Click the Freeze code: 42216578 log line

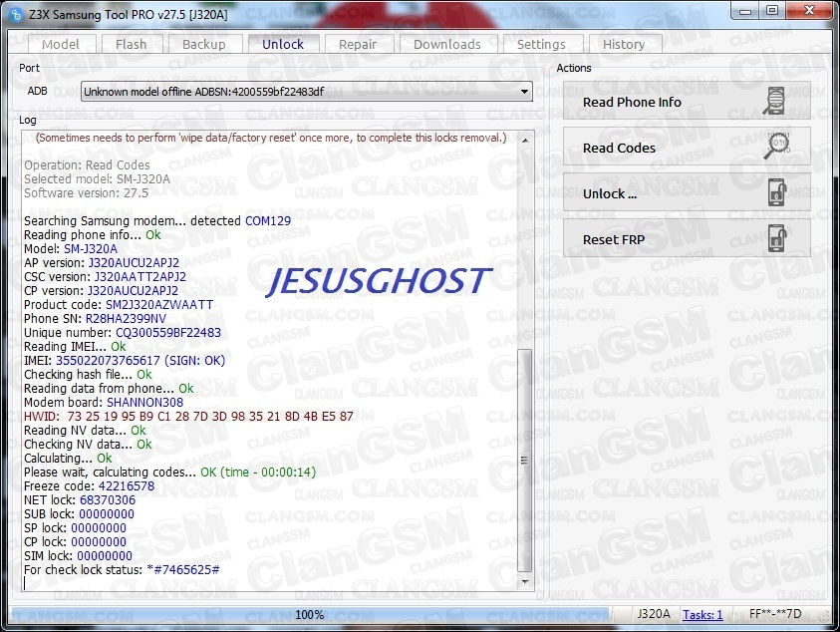pos(89,486)
